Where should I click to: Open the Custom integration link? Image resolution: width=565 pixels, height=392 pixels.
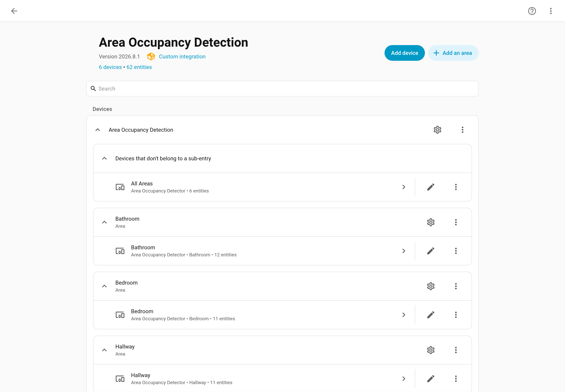[182, 56]
